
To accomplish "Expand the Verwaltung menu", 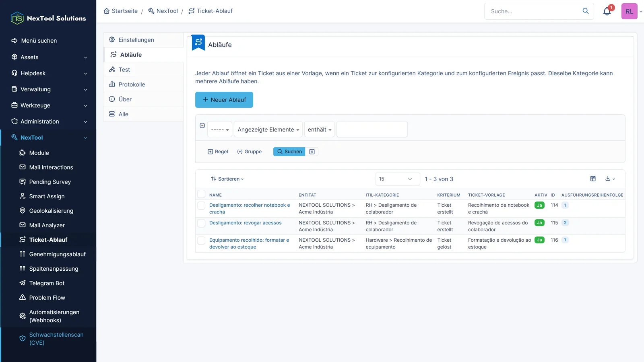I will click(48, 89).
